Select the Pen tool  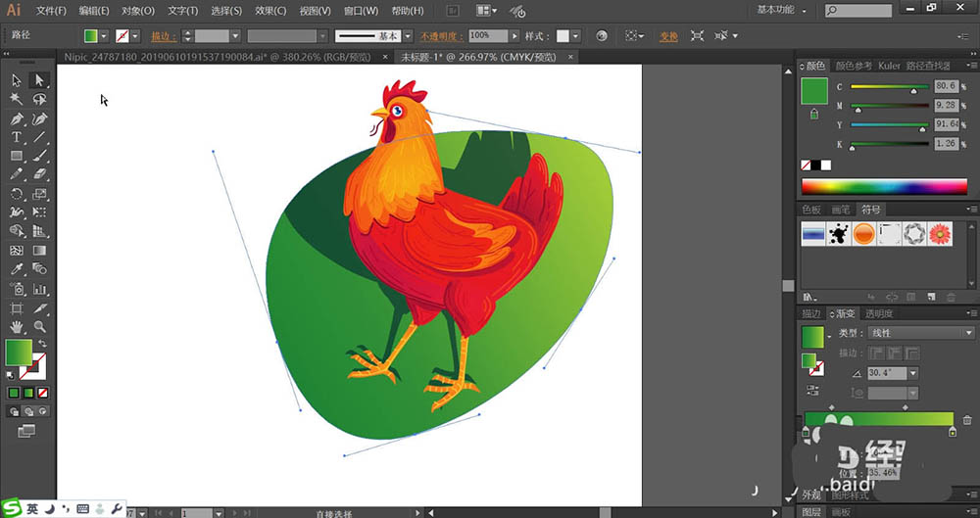tap(17, 118)
